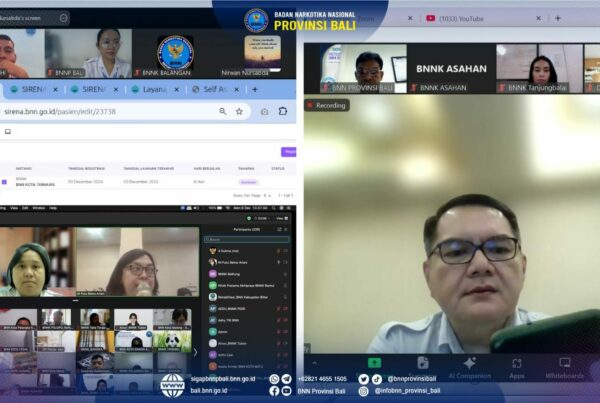Click the Transfer badge in the table row
Screen dimensions: 600x403
point(248,182)
